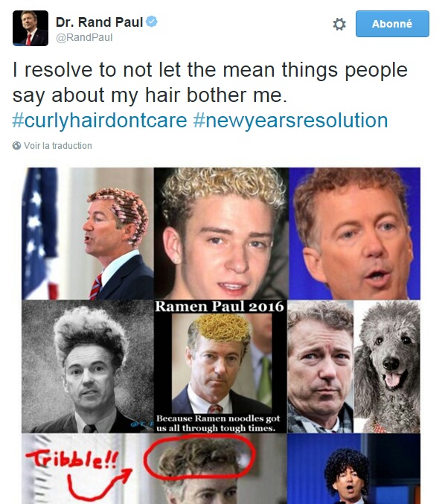Viewport: 445px width, 504px height.
Task: Click the settings gear icon
Action: click(x=339, y=24)
